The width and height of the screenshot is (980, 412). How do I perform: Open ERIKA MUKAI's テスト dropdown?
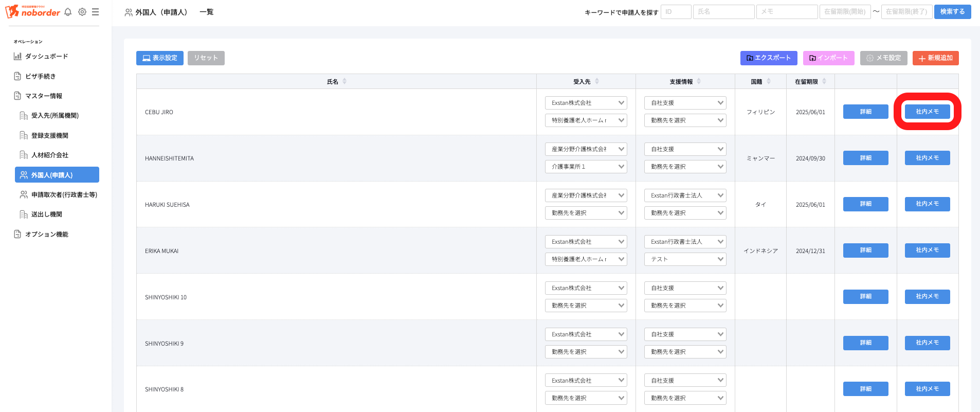(x=685, y=259)
